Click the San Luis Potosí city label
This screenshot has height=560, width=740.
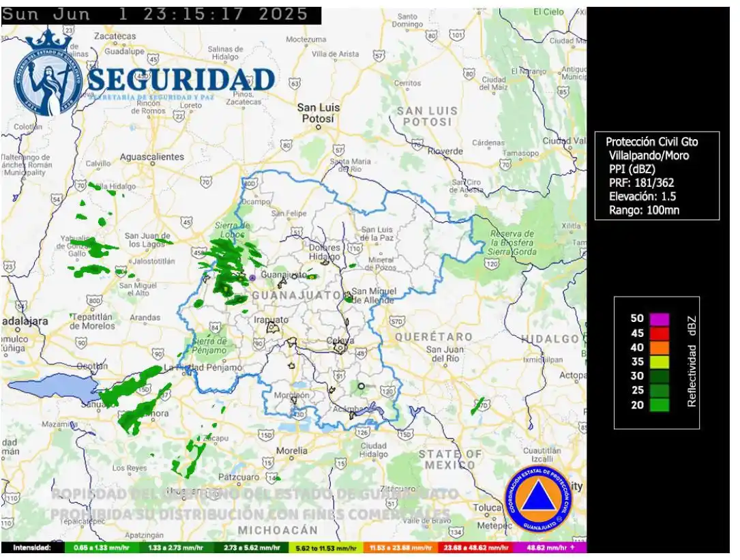[319, 113]
